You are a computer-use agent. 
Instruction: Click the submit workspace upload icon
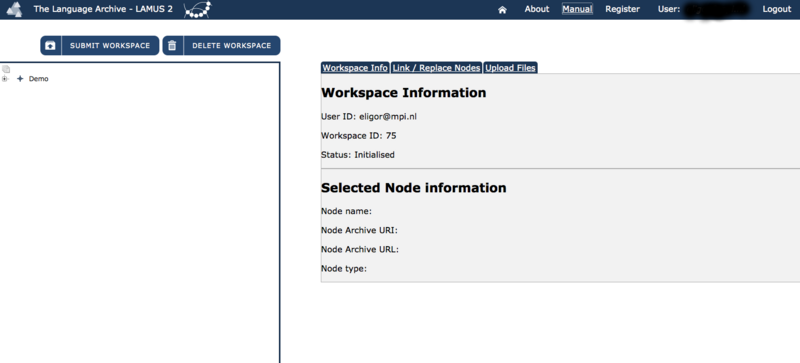point(51,45)
